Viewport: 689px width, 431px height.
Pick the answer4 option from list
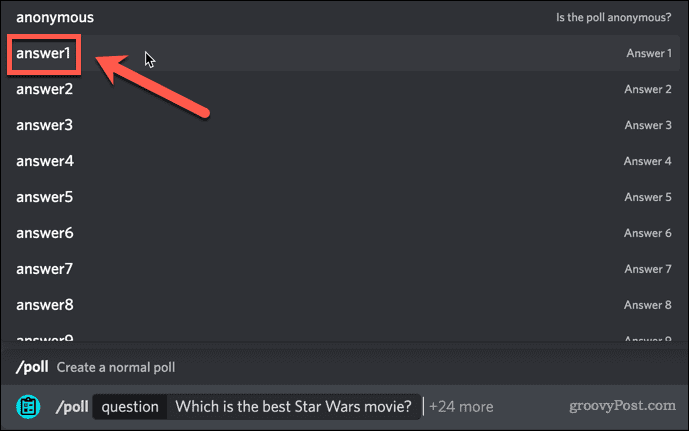44,161
